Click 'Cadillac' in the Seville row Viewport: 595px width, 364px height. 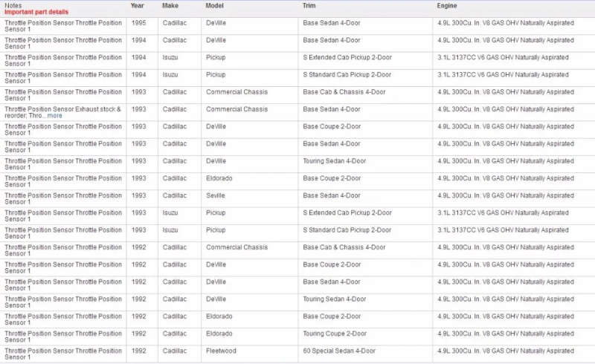(175, 195)
